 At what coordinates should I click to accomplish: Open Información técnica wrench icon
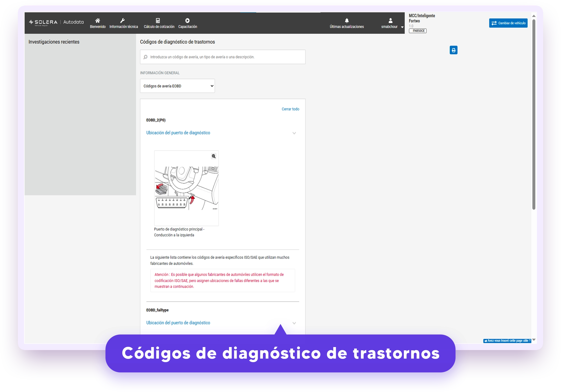[122, 21]
